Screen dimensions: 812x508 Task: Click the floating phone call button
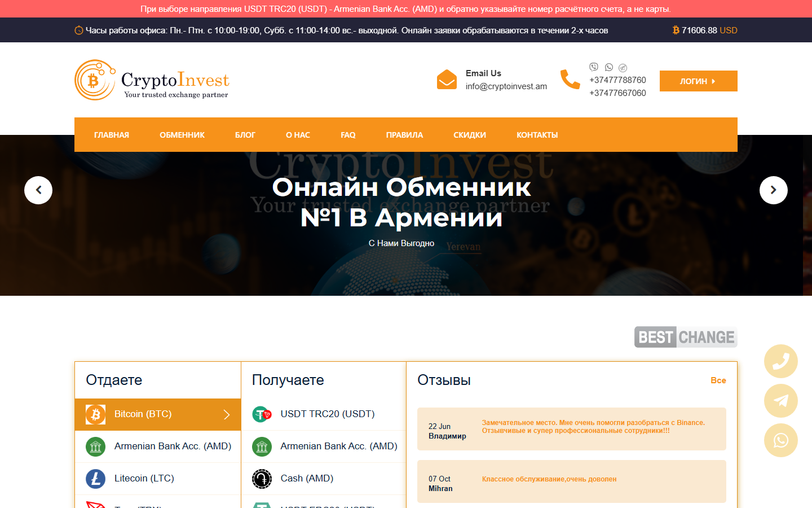[x=781, y=361]
